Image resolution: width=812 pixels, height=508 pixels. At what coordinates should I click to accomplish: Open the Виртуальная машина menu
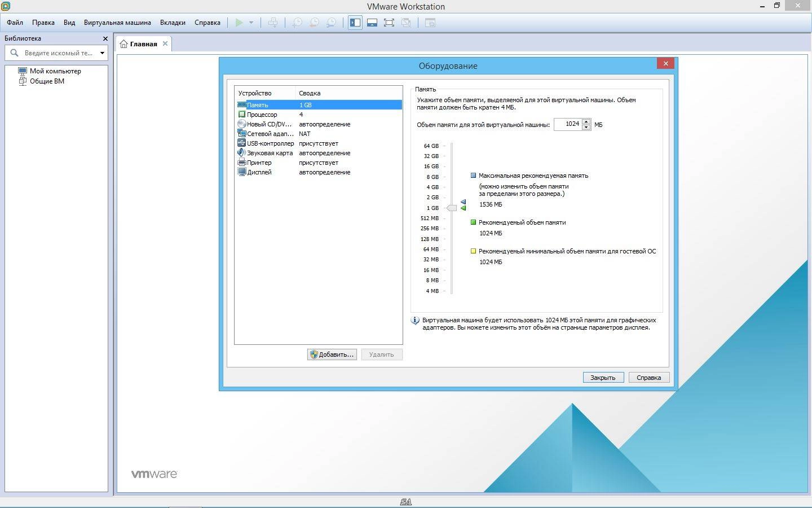pyautogui.click(x=117, y=23)
